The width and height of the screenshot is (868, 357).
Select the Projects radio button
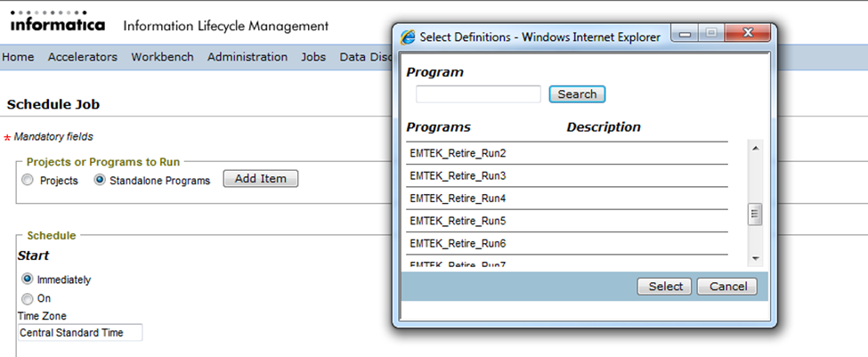coord(28,180)
